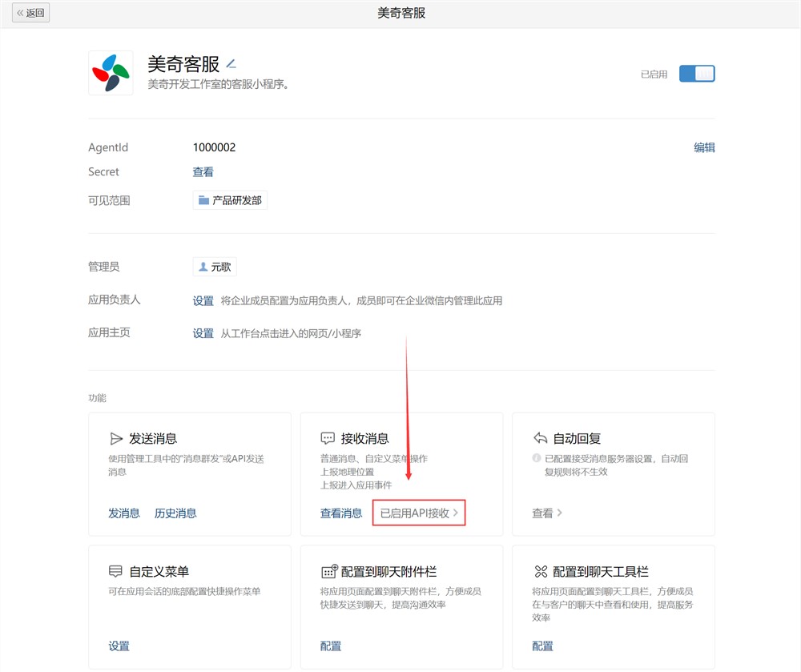The height and width of the screenshot is (672, 801).
Task: Click the AgentId value 1000002
Action: (214, 147)
